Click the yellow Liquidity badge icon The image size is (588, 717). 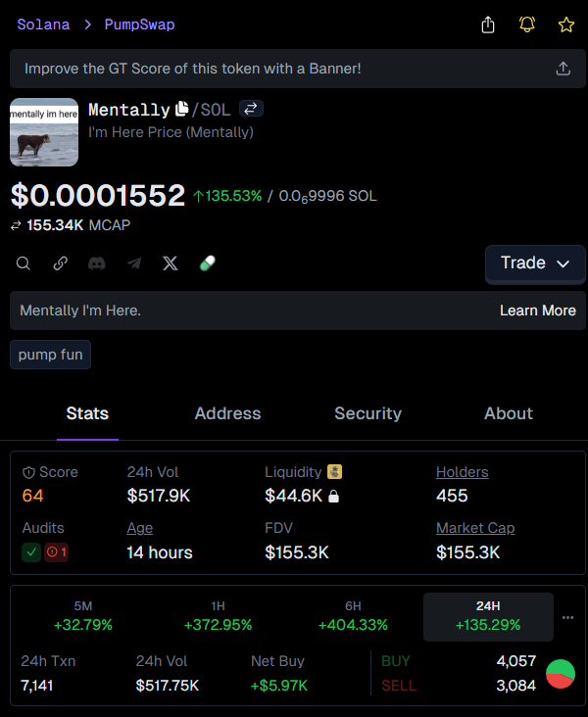pos(334,471)
